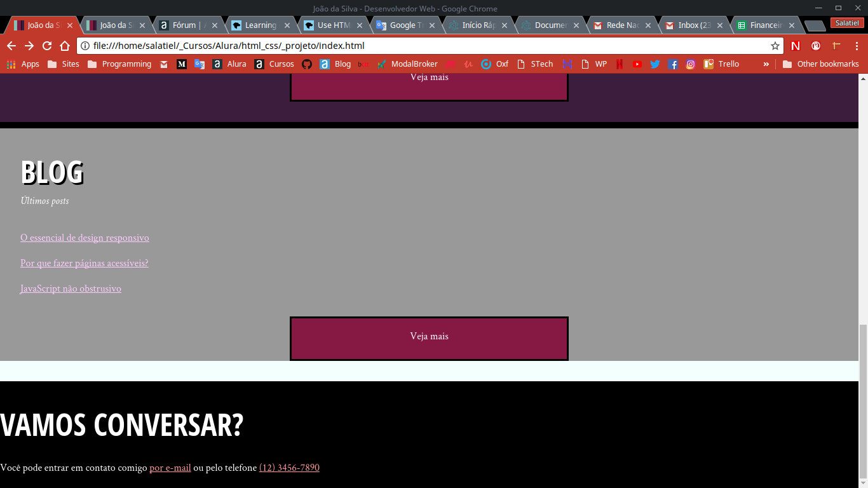Switch to the Fórum tab

tap(189, 25)
